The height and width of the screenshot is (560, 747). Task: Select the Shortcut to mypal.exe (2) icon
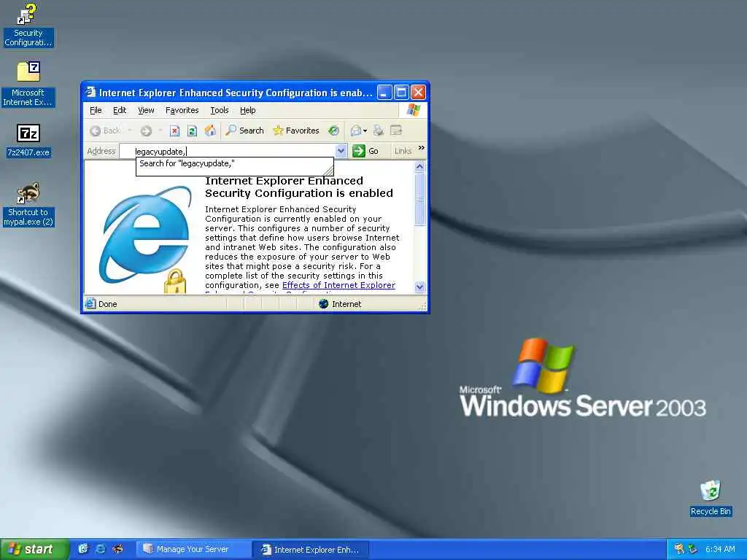(x=28, y=204)
